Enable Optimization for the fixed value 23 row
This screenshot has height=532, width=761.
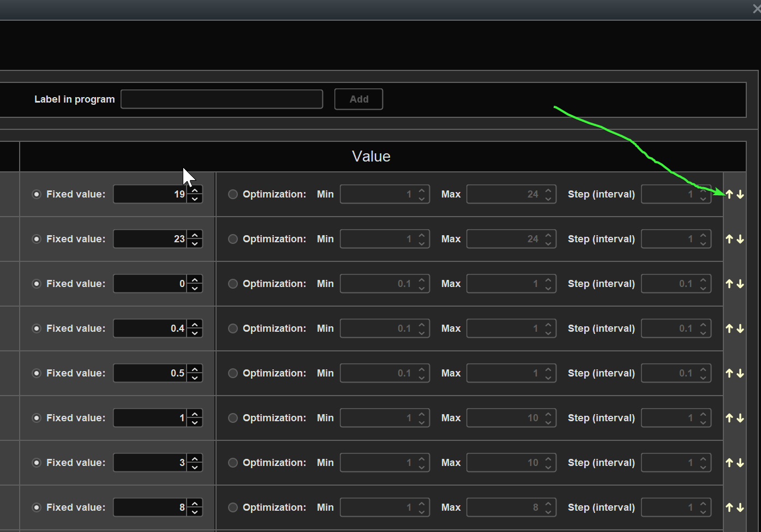(233, 239)
